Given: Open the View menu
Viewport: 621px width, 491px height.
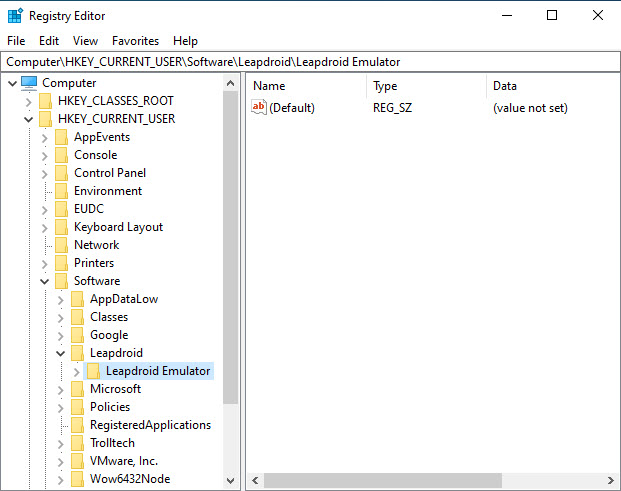Looking at the screenshot, I should [85, 41].
